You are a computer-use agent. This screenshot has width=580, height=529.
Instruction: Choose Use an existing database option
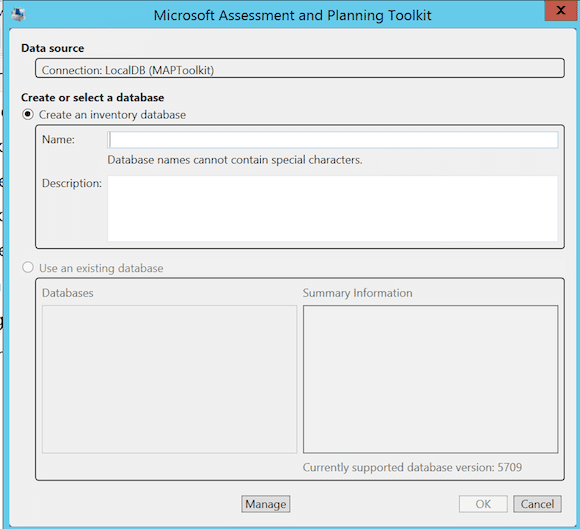click(x=28, y=267)
